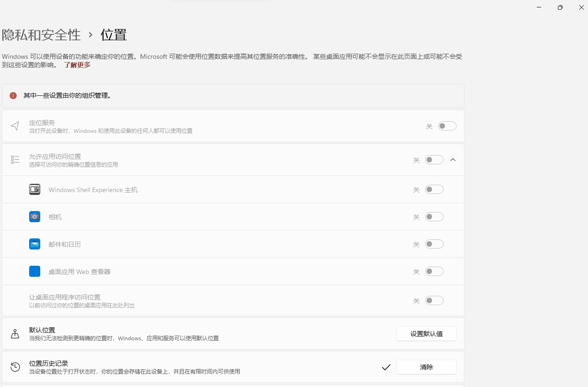
Task: Click the Windows Shell Experience 主机 app icon
Action: tap(35, 189)
